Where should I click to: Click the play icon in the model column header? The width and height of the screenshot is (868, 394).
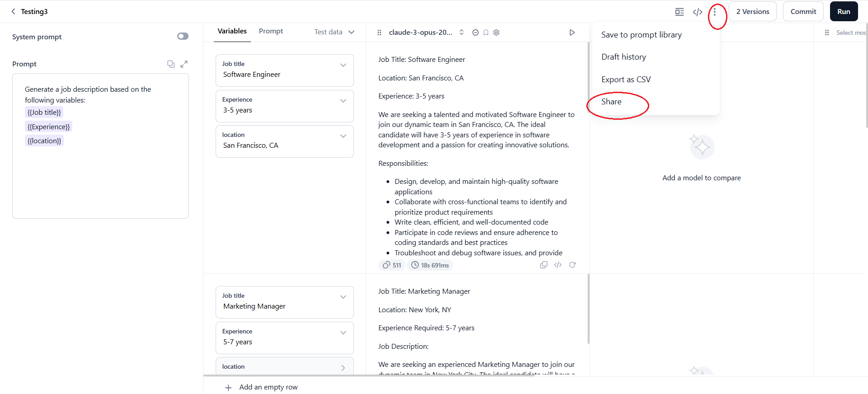click(572, 33)
